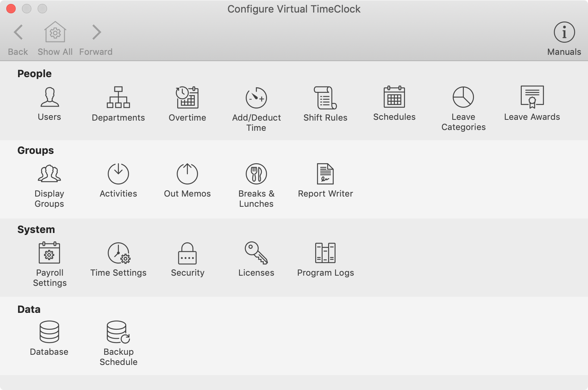The width and height of the screenshot is (588, 390).
Task: Select the Leave Awards certificate icon
Action: point(532,97)
